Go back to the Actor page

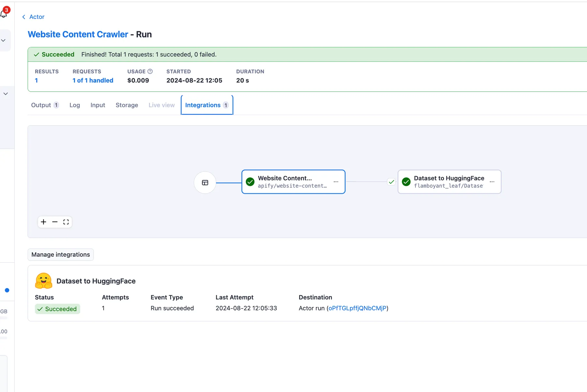(x=33, y=17)
